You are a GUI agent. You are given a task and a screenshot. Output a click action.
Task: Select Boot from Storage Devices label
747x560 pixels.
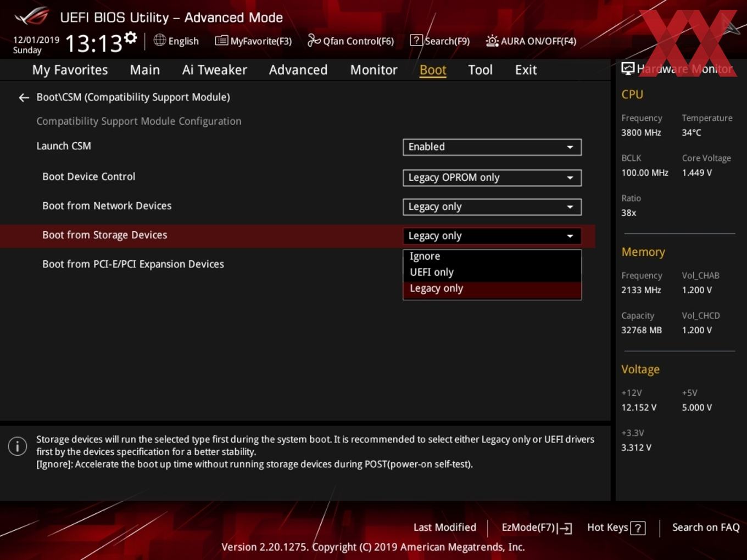point(104,235)
